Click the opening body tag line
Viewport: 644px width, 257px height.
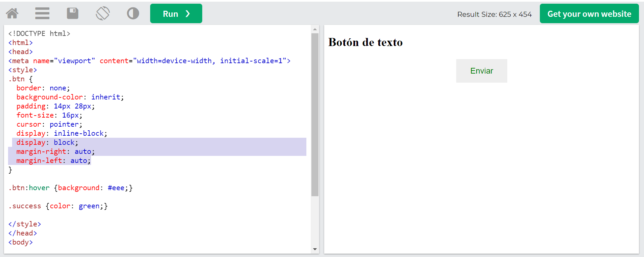click(20, 242)
